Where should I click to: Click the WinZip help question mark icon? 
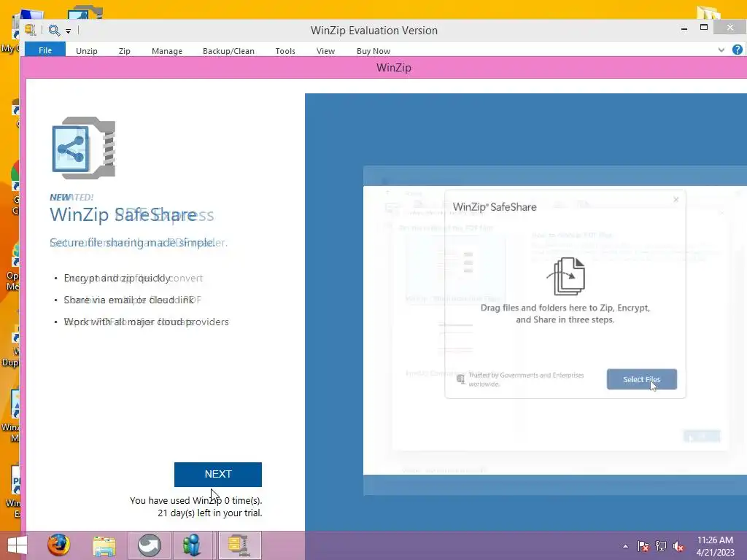click(x=737, y=50)
